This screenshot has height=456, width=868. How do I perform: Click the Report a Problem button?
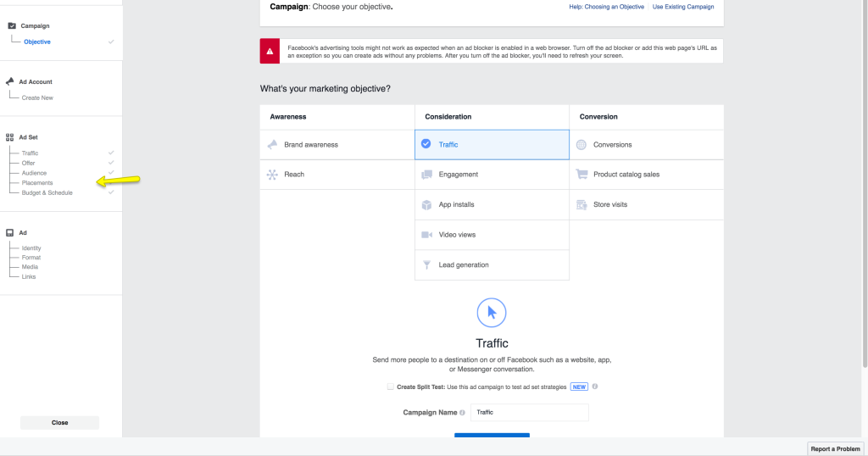pos(835,449)
